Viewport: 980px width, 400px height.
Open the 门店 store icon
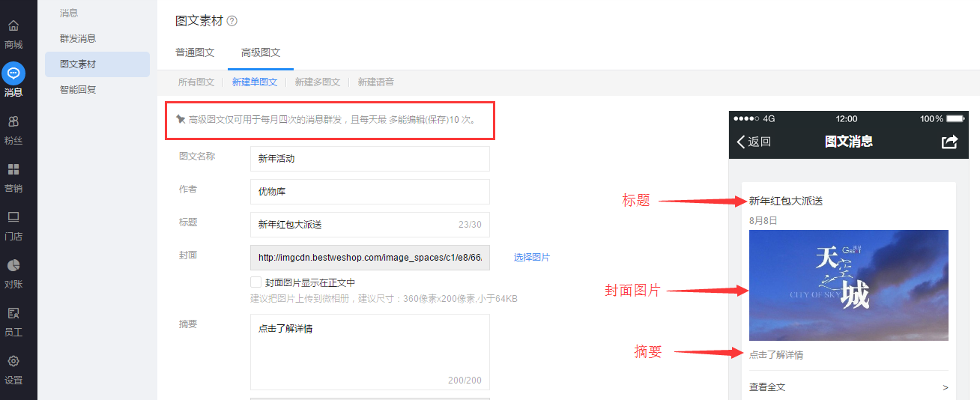coord(13,217)
